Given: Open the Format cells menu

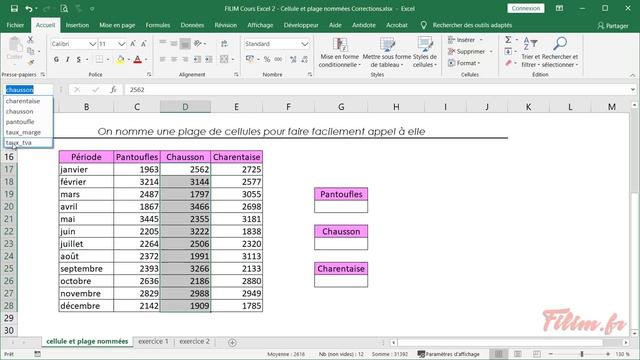Looking at the screenshot, I should [x=464, y=63].
